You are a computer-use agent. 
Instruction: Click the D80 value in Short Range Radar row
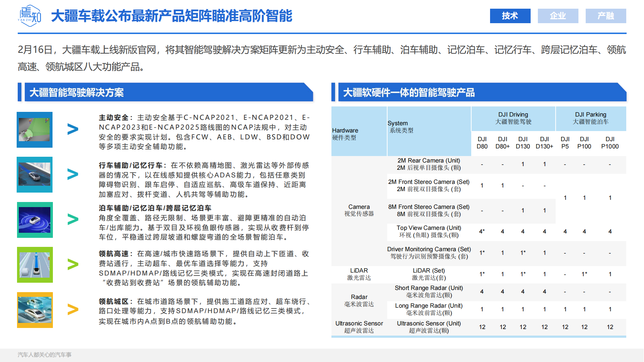pyautogui.click(x=482, y=291)
